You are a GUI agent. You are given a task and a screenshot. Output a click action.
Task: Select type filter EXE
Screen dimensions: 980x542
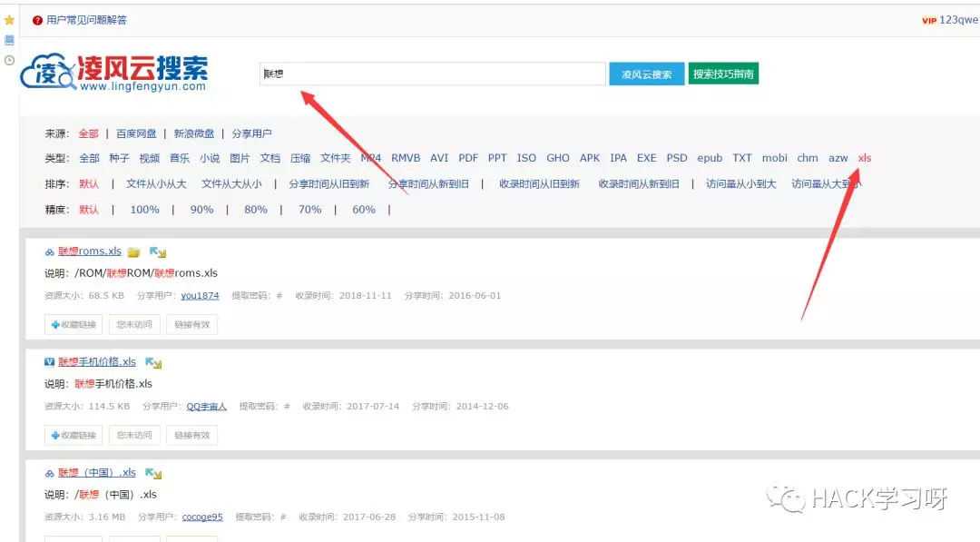647,158
